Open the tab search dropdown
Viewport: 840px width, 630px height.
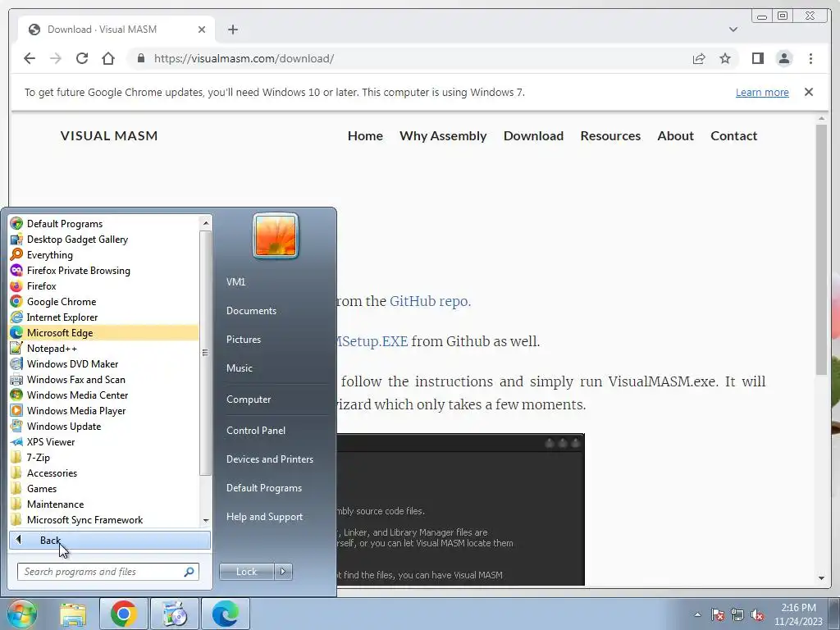coord(733,30)
